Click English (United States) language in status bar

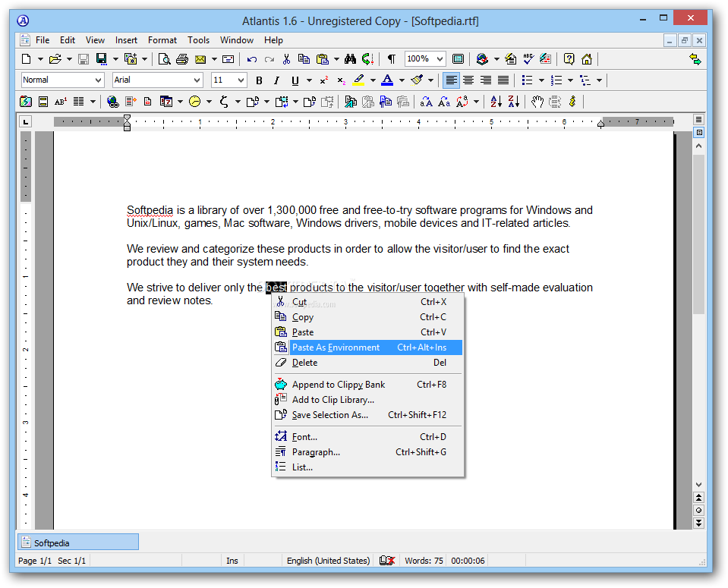click(328, 561)
